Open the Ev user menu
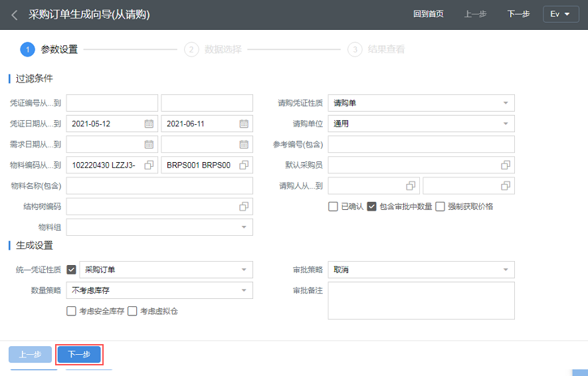 (x=560, y=14)
